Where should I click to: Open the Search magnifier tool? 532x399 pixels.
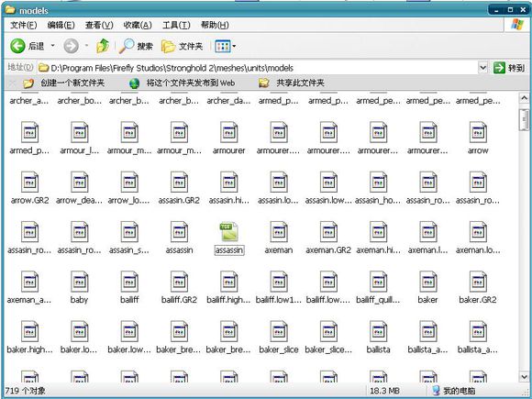(136, 46)
